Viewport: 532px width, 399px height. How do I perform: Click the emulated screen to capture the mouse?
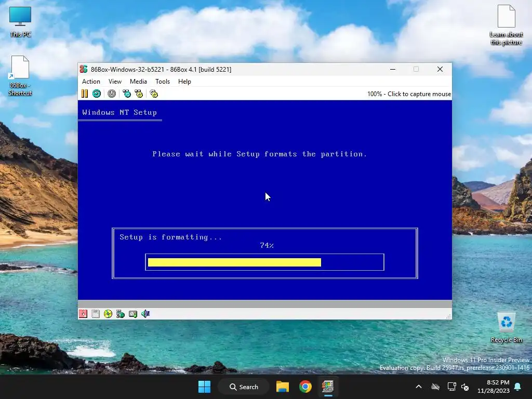click(264, 200)
